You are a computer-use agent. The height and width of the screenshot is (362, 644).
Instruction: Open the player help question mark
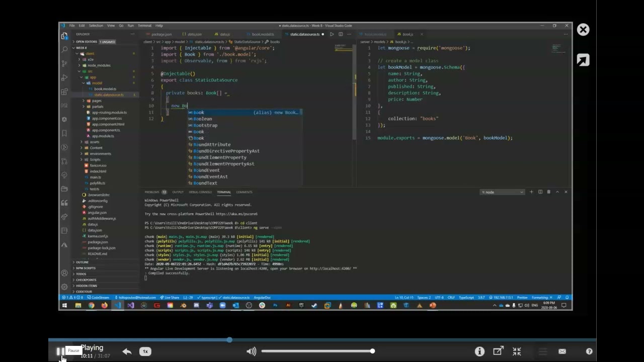(589, 351)
